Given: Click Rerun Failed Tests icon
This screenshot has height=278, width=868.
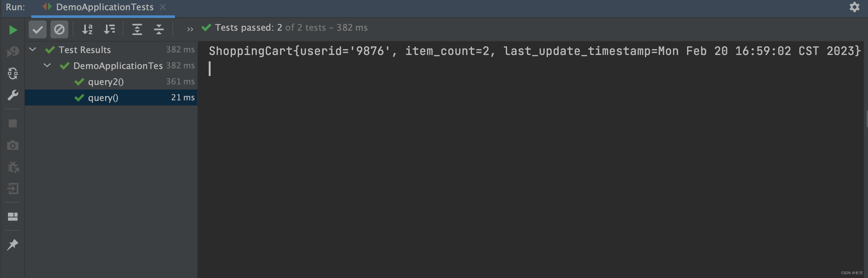Looking at the screenshot, I should coord(13,52).
